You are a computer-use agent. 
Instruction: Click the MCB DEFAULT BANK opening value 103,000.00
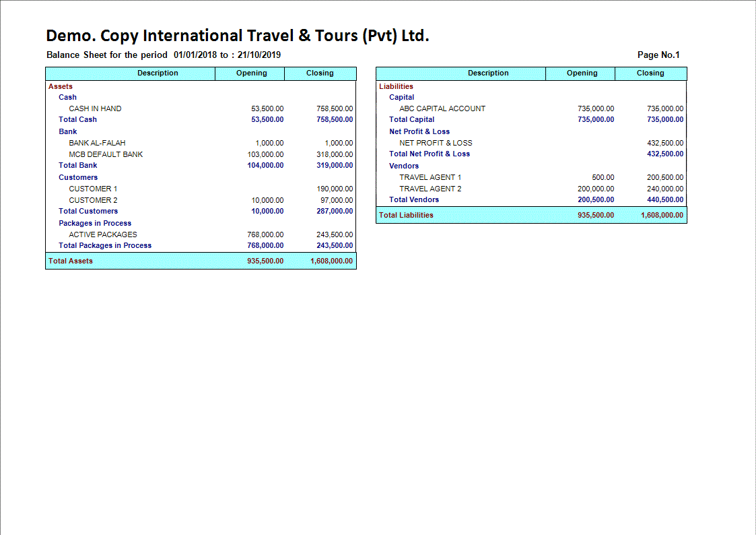265,154
